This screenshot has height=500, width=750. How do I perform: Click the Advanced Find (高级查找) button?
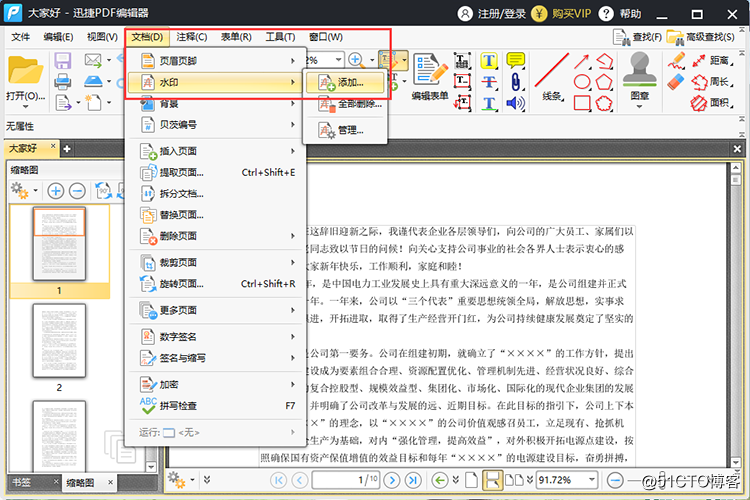tap(701, 37)
